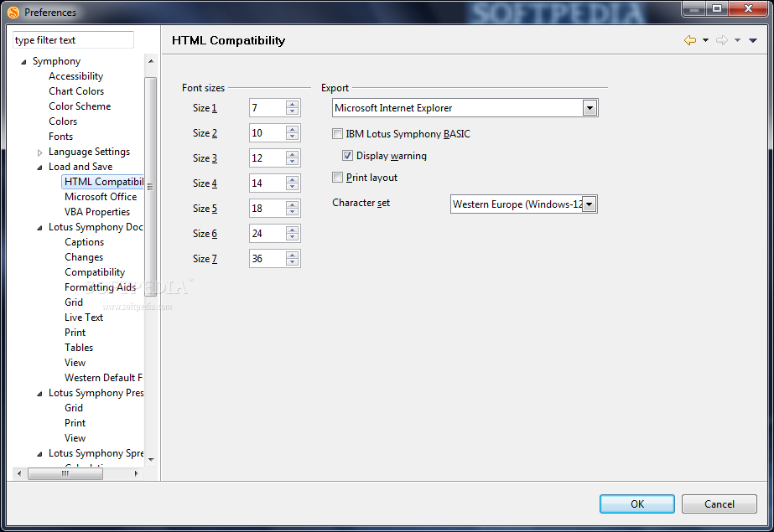Collapse the Lotus Symphony Documents node

click(40, 228)
